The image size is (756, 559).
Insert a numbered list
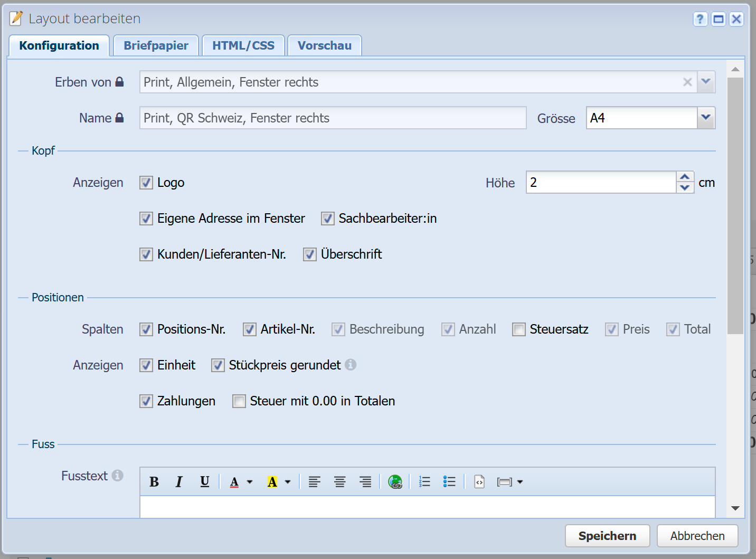click(x=424, y=482)
